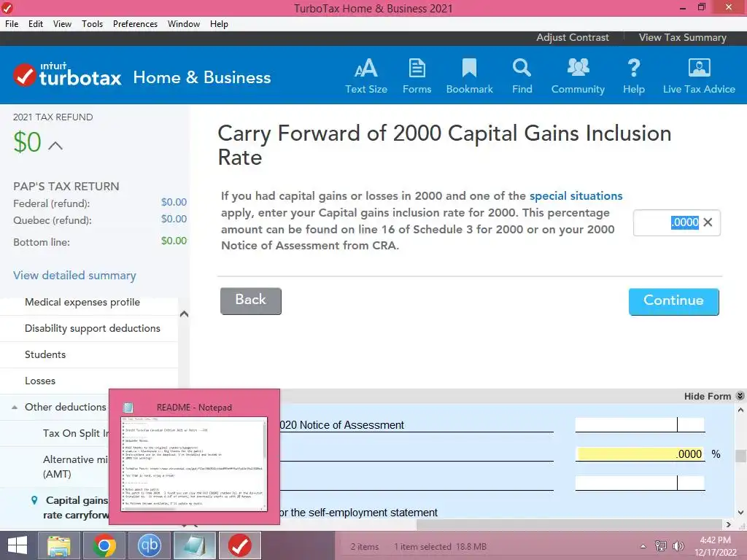This screenshot has height=560, width=747.
Task: Click the Back button
Action: 251,300
